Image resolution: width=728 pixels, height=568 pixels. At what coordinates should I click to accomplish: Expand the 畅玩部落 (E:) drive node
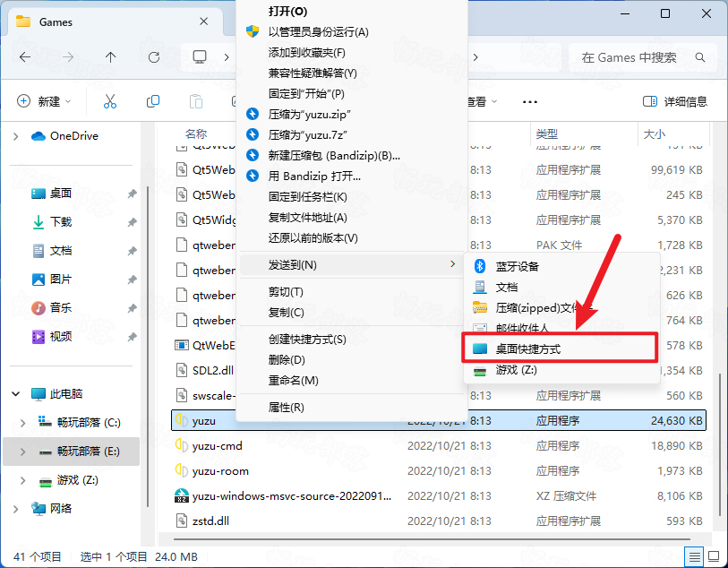(x=22, y=452)
